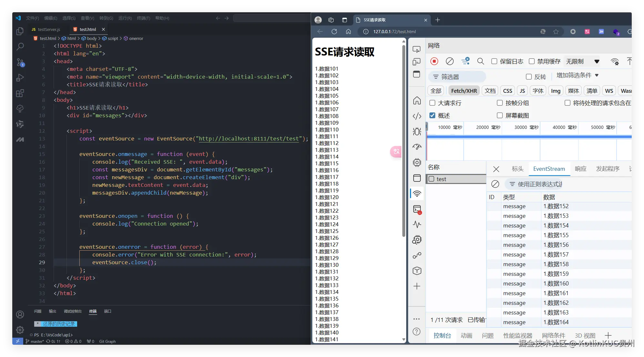Open Source Control view icon
This screenshot has height=357, width=644.
[x=20, y=62]
